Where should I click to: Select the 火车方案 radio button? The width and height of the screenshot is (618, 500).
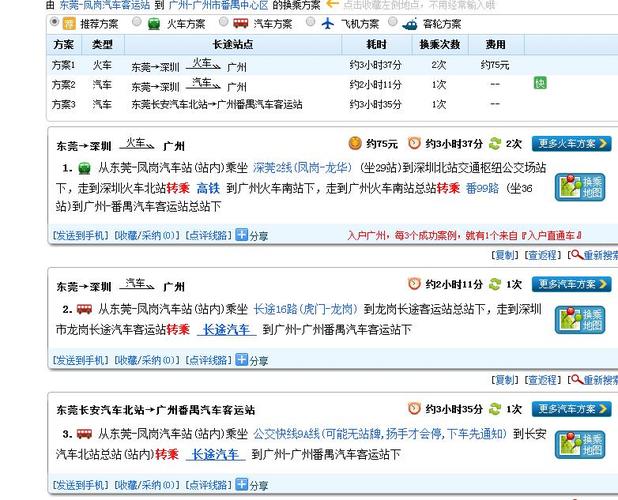[x=136, y=22]
